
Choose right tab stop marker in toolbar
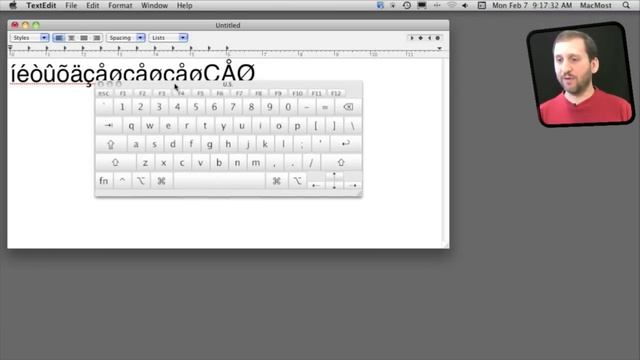click(429, 38)
